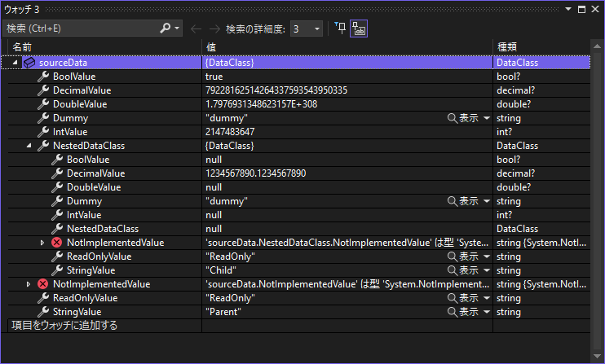605x364 pixels.
Task: Open the visualizer dropdown on the "Parent" row
Action: (x=487, y=312)
